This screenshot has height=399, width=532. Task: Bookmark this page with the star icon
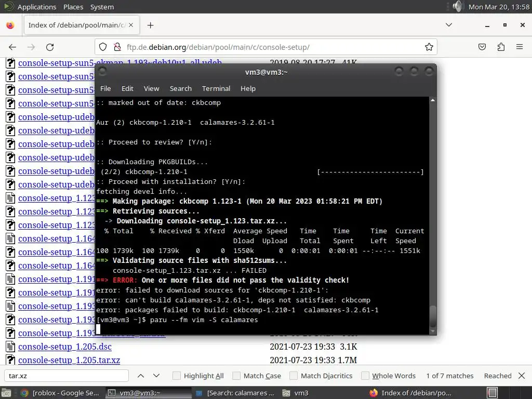(x=429, y=47)
